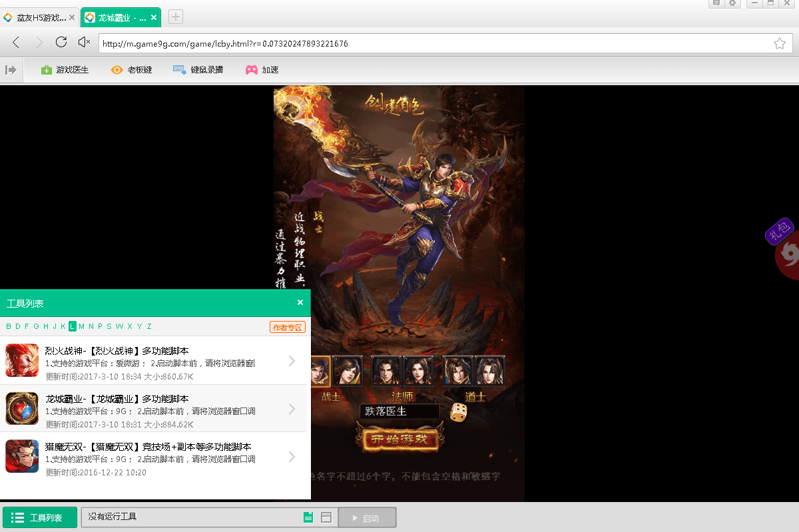Image resolution: width=799 pixels, height=532 pixels.
Task: Filter the tool list by letter M
Action: point(81,326)
